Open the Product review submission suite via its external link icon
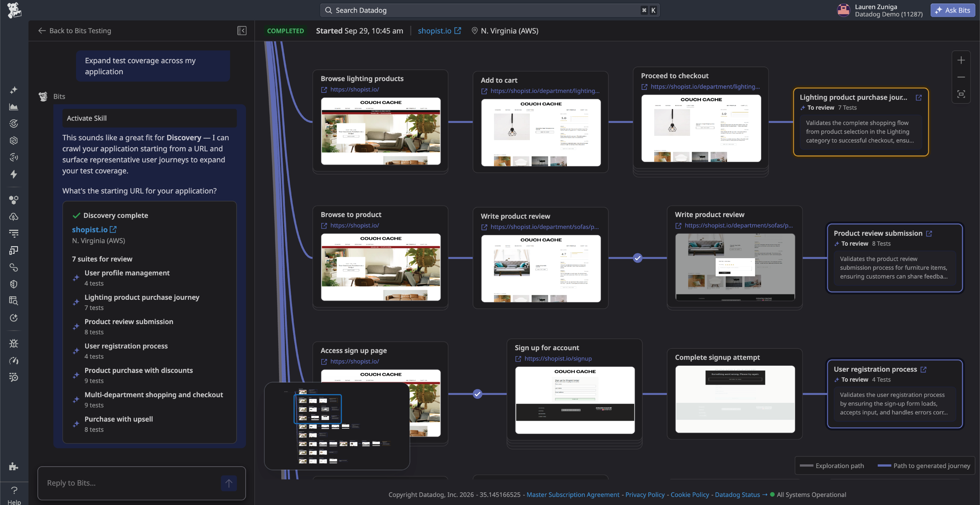980x505 pixels. click(x=929, y=233)
